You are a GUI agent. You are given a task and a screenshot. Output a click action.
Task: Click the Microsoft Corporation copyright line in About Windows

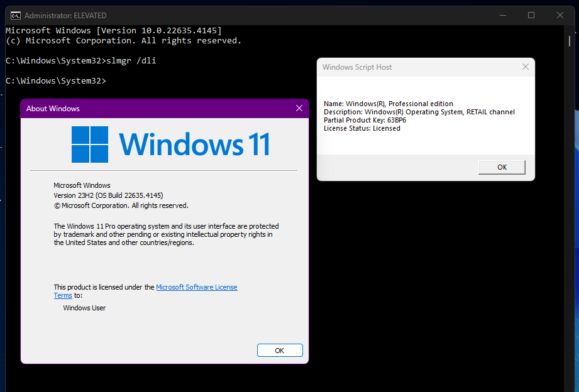tap(121, 206)
